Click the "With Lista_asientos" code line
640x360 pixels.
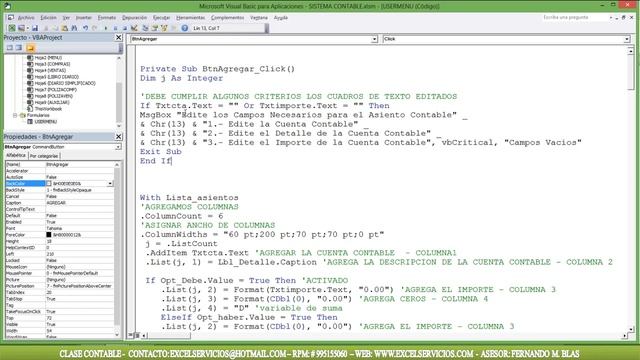(189, 198)
